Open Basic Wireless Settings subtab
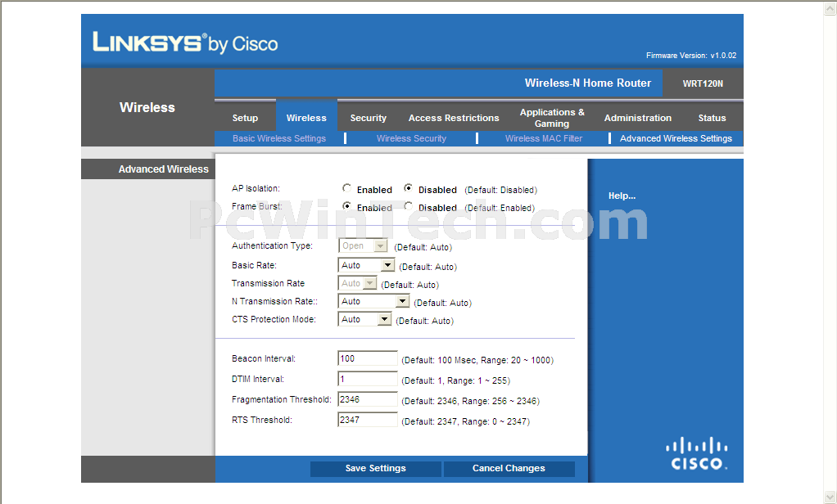 (x=279, y=138)
